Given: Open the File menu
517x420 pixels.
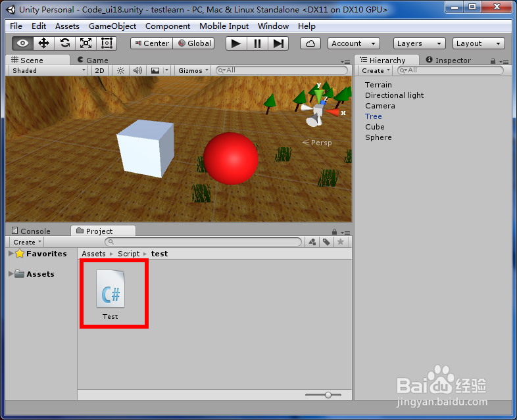Looking at the screenshot, I should (x=16, y=26).
